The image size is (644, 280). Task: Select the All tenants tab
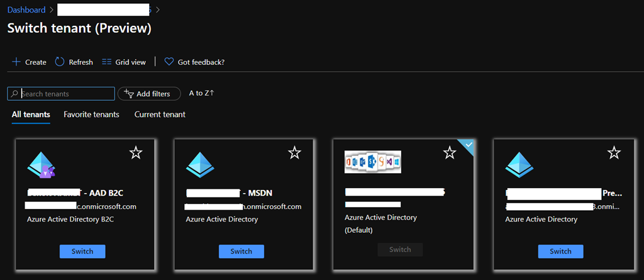click(x=31, y=115)
